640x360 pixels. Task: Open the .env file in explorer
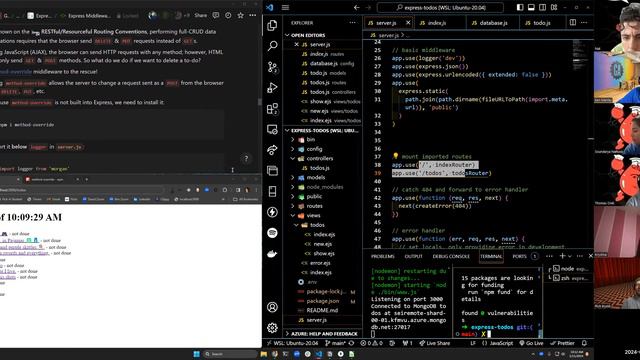pyautogui.click(x=312, y=282)
